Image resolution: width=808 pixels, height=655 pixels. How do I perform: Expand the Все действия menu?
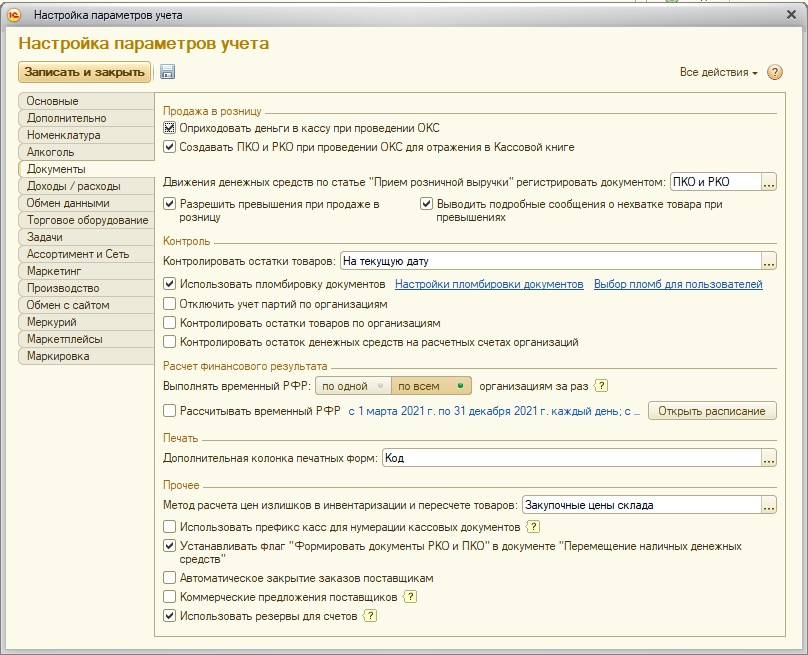coord(718,72)
